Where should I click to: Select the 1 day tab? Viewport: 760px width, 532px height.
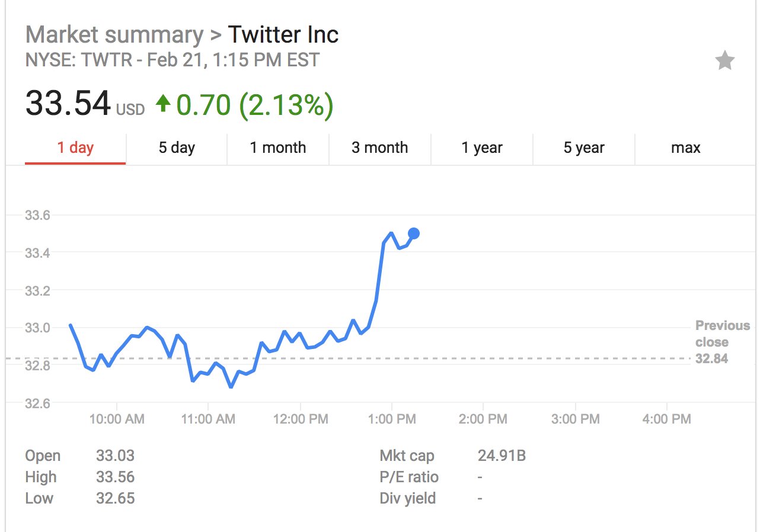(75, 148)
